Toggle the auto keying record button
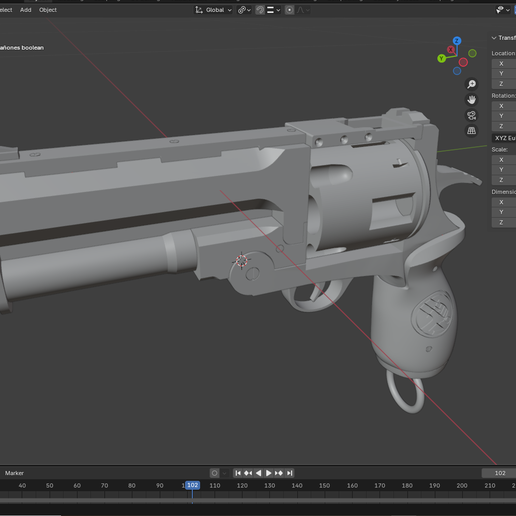516x516 pixels. (215, 473)
